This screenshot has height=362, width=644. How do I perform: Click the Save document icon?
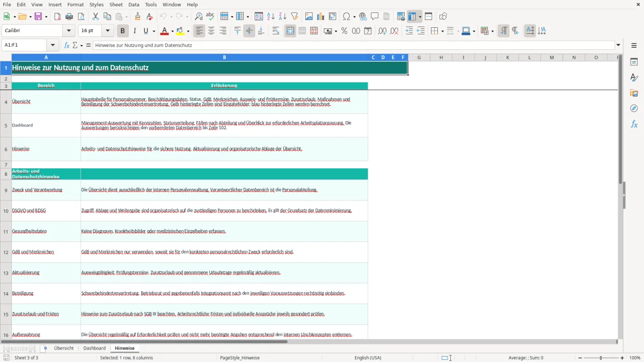[38, 17]
